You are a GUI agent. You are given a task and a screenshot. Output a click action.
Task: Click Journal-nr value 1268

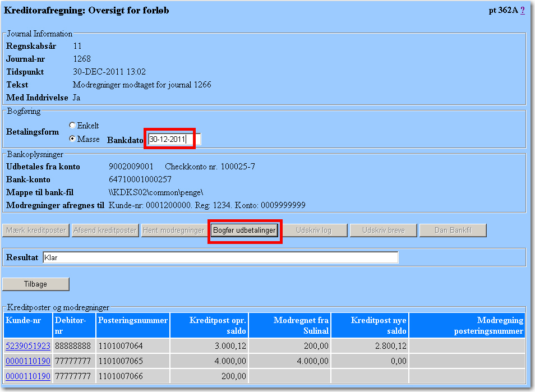click(82, 59)
